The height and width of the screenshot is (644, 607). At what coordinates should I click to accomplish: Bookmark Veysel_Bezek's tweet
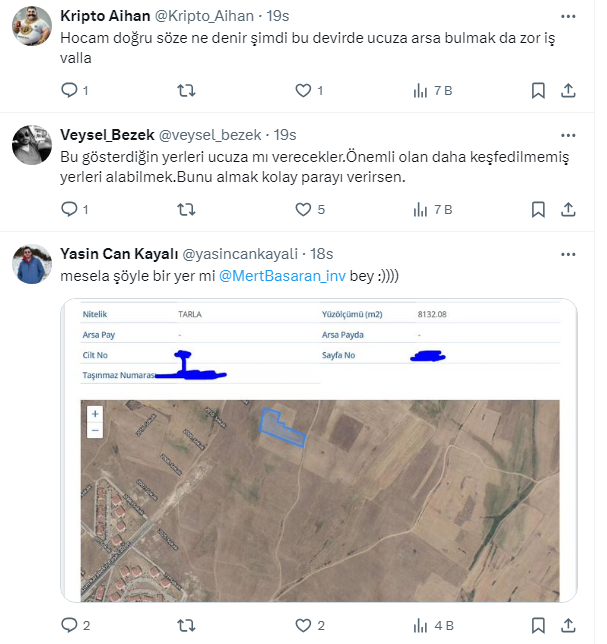point(538,209)
